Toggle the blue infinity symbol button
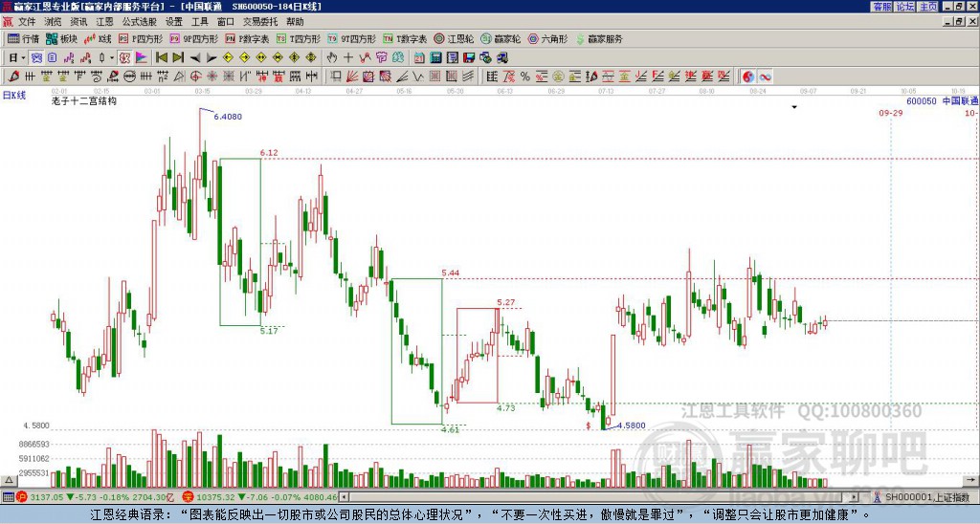This screenshot has height=524, width=980. [765, 76]
